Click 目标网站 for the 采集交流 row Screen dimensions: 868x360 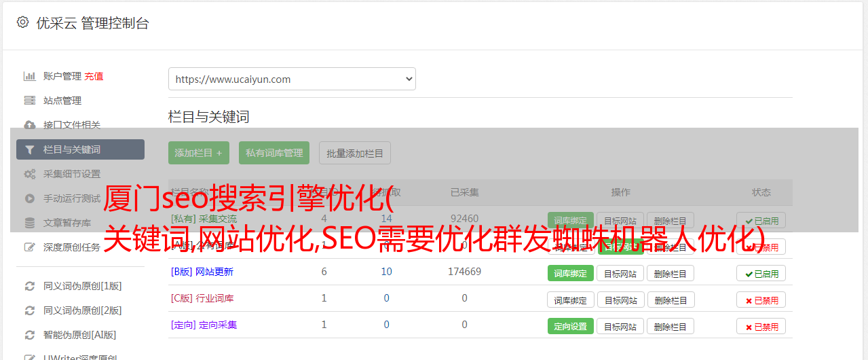click(x=620, y=220)
